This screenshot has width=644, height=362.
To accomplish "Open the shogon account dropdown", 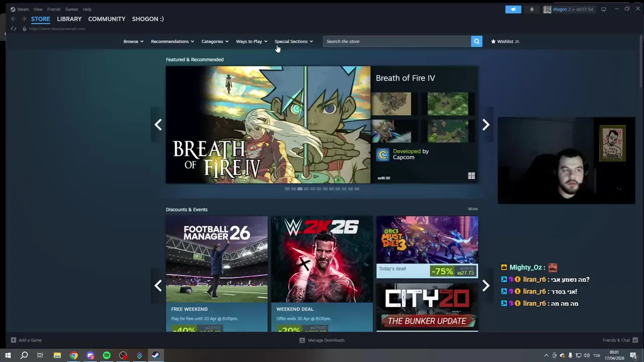I will click(568, 9).
